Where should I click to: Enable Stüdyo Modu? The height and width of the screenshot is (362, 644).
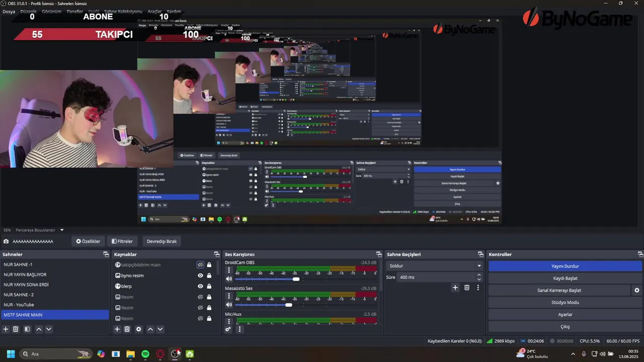pos(565,302)
